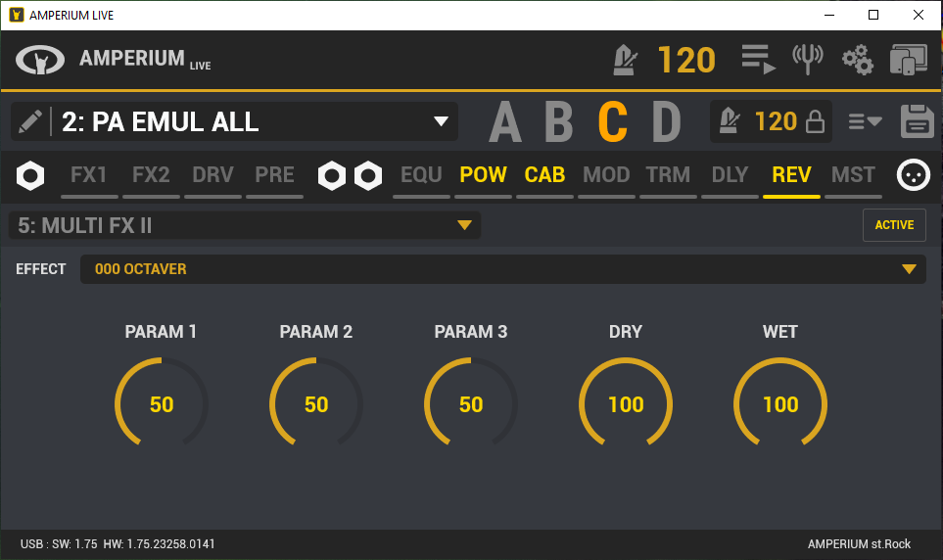Viewport: 943px width, 560px height.
Task: Switch to the MOD tab
Action: 606,175
